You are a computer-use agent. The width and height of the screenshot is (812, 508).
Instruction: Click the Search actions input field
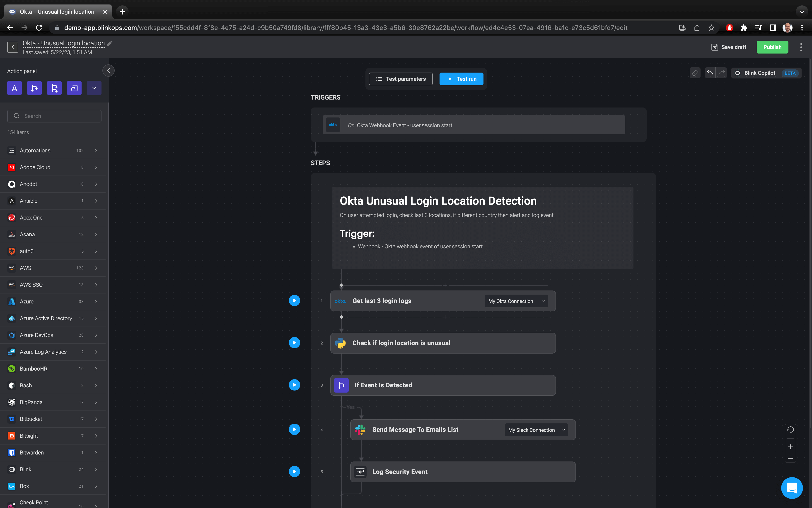click(54, 116)
